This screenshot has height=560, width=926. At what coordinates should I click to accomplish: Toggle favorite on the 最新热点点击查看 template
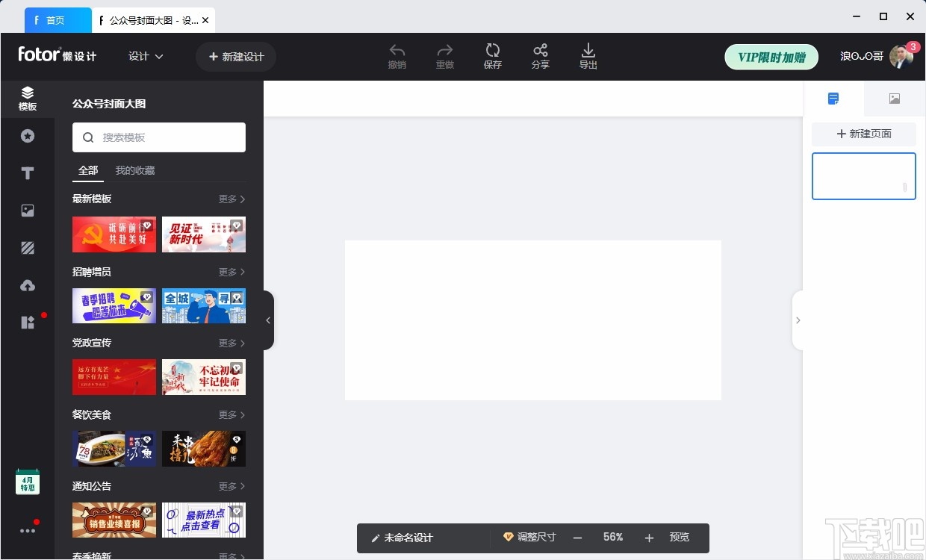pyautogui.click(x=237, y=511)
